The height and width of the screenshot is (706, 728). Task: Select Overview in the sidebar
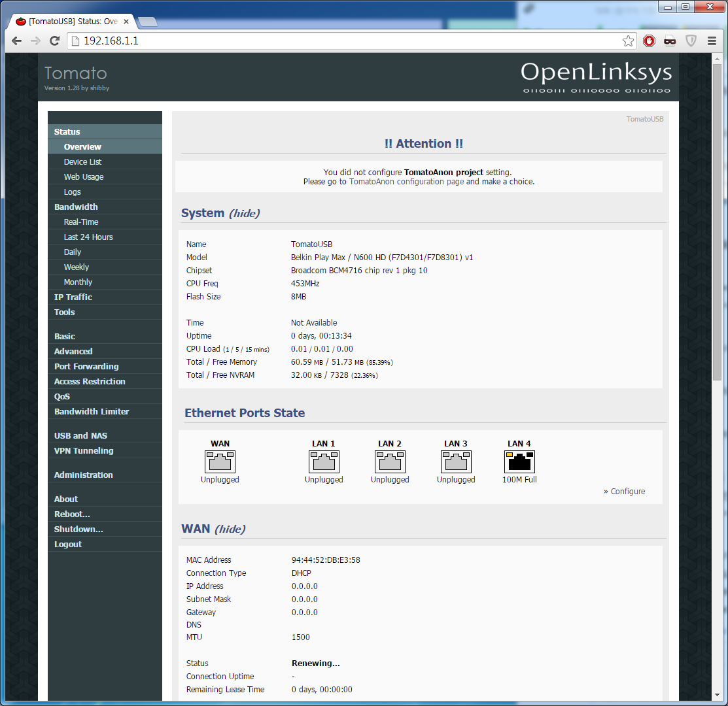[x=105, y=146]
